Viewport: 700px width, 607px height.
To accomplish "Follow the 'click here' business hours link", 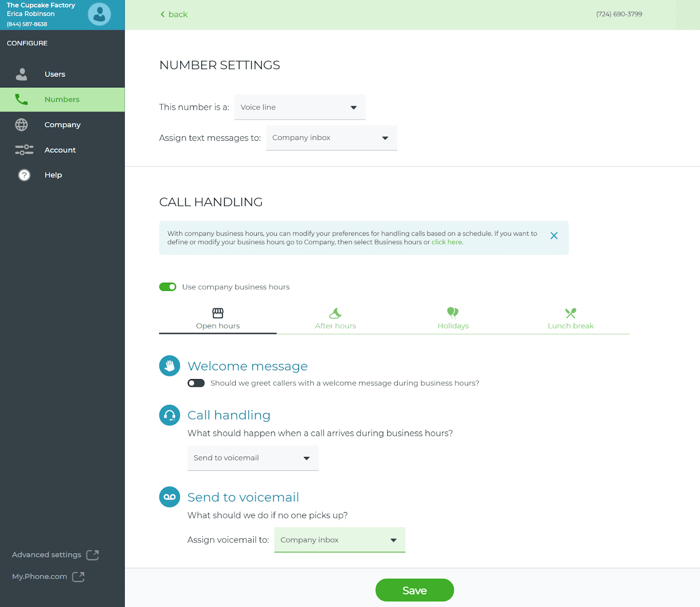I will coord(447,242).
